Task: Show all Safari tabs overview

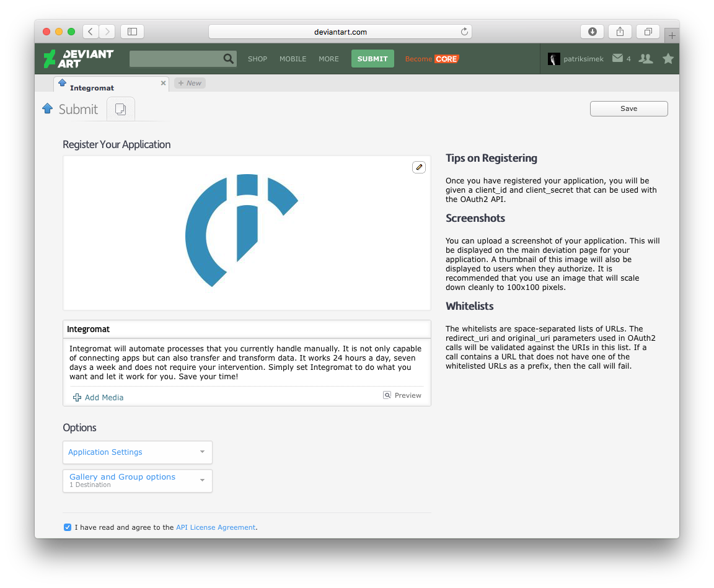Action: coord(648,32)
